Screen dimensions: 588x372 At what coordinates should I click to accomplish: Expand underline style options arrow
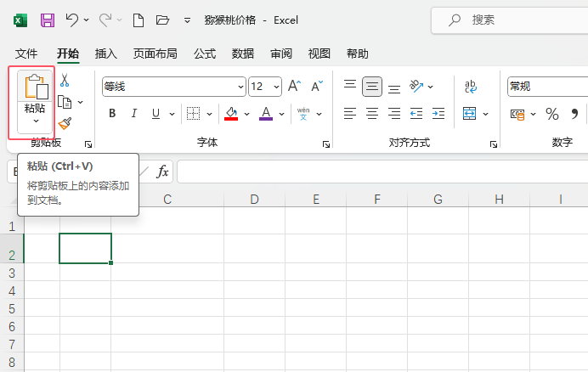172,114
